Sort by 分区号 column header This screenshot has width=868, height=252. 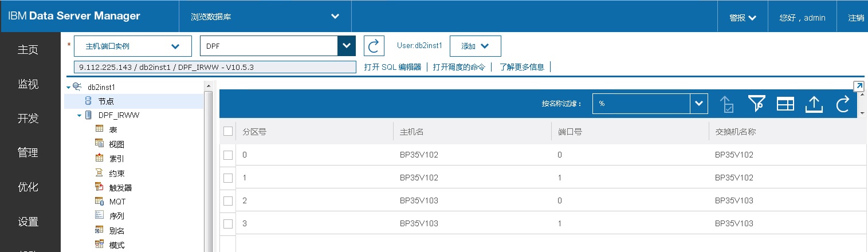pyautogui.click(x=254, y=132)
